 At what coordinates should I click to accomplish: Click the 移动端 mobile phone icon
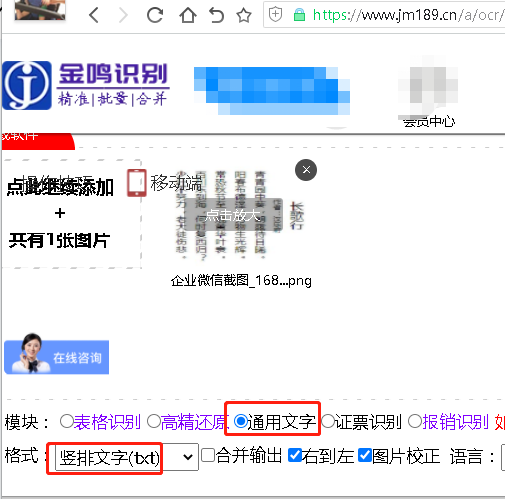(136, 183)
